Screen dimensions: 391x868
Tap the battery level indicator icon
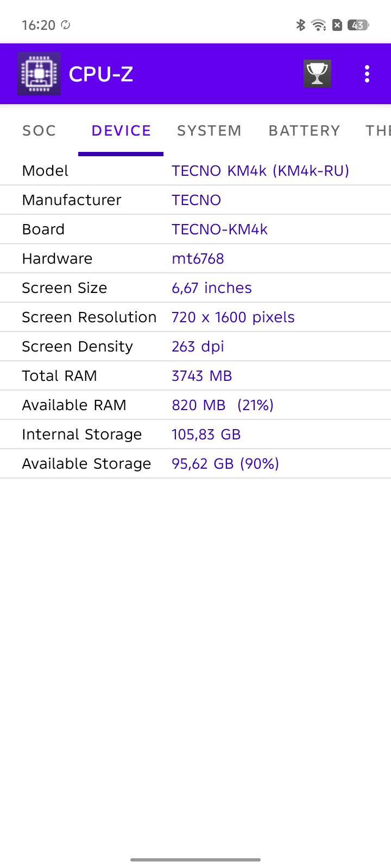(358, 25)
